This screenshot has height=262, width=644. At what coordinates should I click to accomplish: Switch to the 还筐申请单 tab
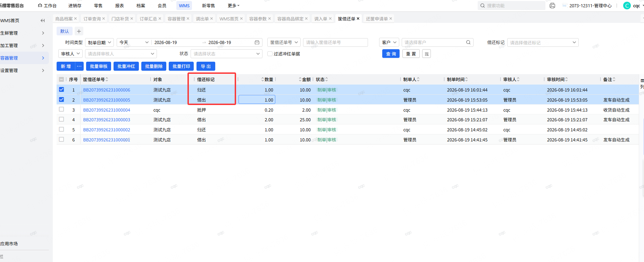[x=377, y=19]
